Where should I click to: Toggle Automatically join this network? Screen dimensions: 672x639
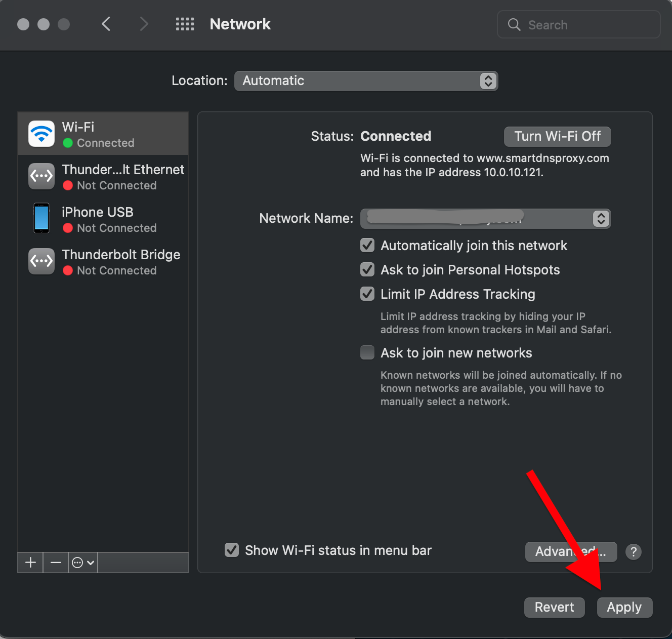click(367, 246)
